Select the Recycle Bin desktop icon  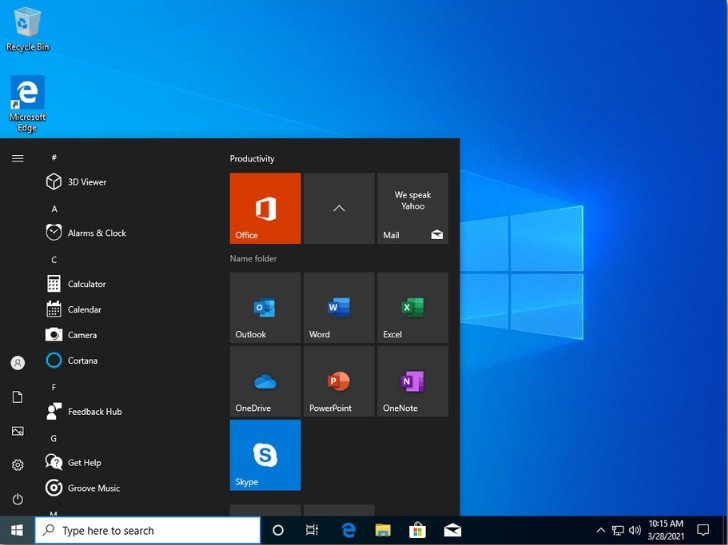pos(27,29)
